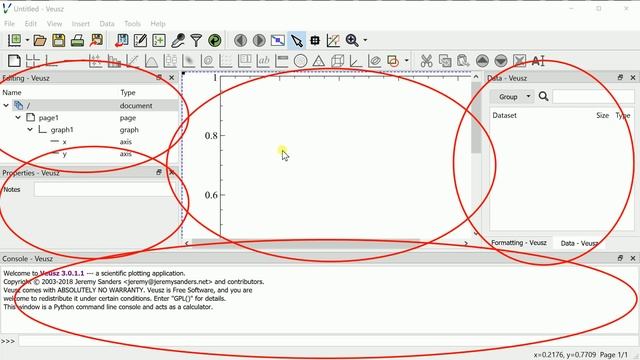Open the data editor pencil icon
The width and height of the screenshot is (640, 360).
coord(140,40)
